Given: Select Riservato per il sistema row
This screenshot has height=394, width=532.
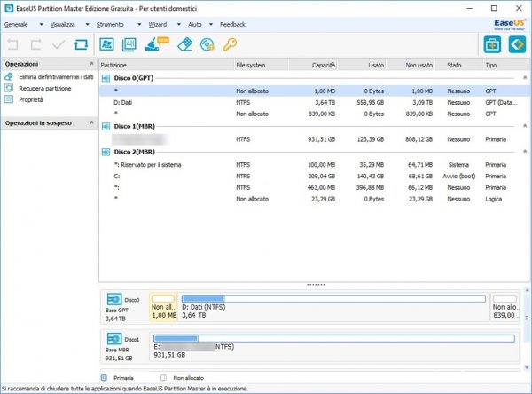Looking at the screenshot, I should pyautogui.click(x=314, y=165).
